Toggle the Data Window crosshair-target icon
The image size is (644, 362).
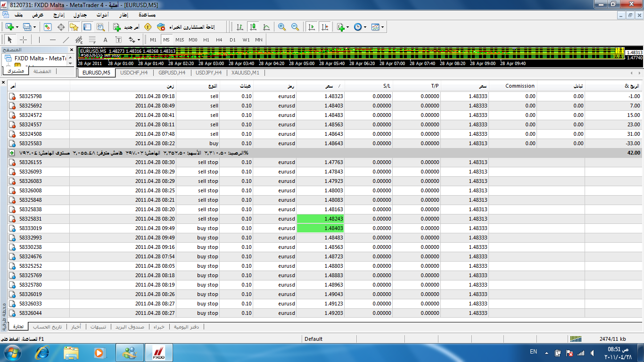click(61, 27)
